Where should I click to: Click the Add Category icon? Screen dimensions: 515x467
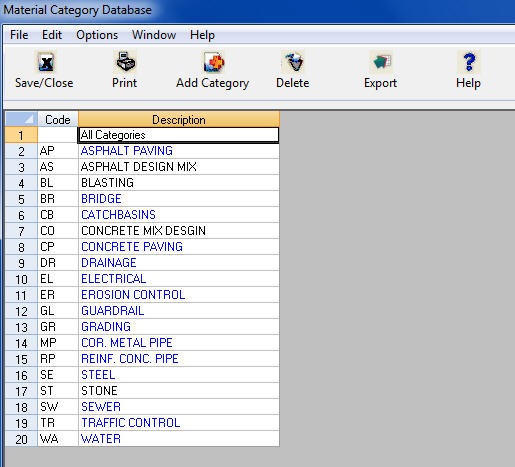tap(214, 62)
